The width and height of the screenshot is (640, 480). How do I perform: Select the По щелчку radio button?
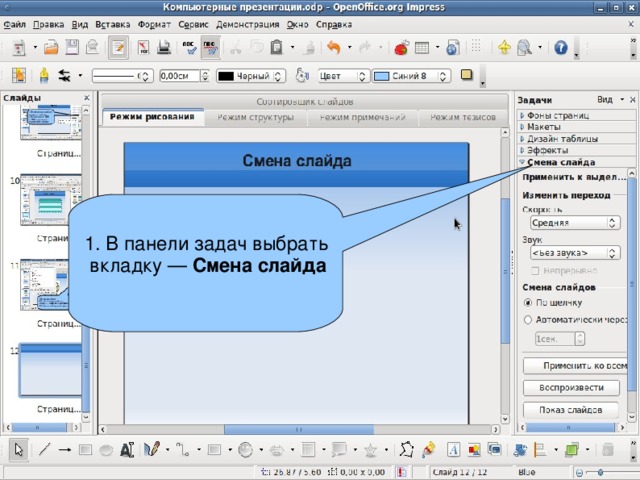(x=528, y=303)
